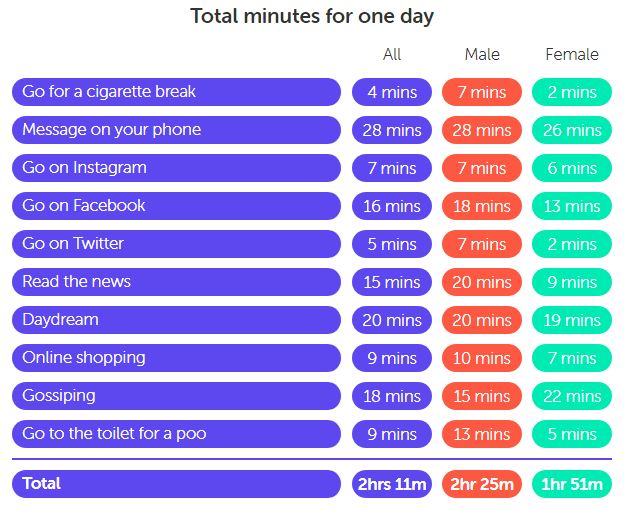Click the green '1hr 51m' female total

tap(572, 484)
